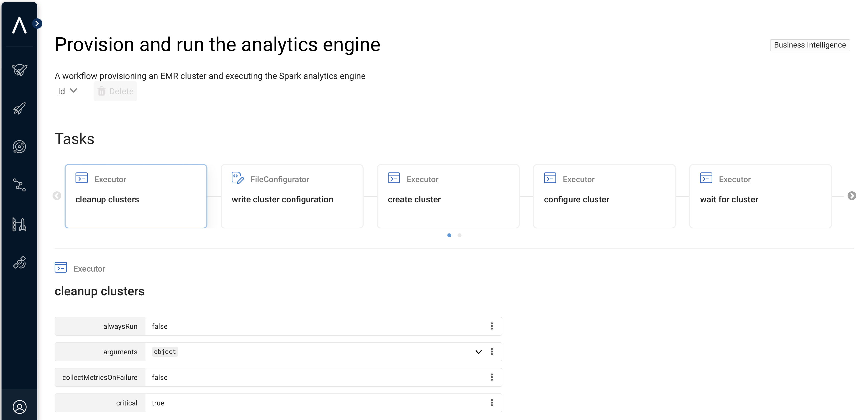Screen dimensions: 868x420
Task: Open options menu for critical row
Action: pyautogui.click(x=492, y=403)
